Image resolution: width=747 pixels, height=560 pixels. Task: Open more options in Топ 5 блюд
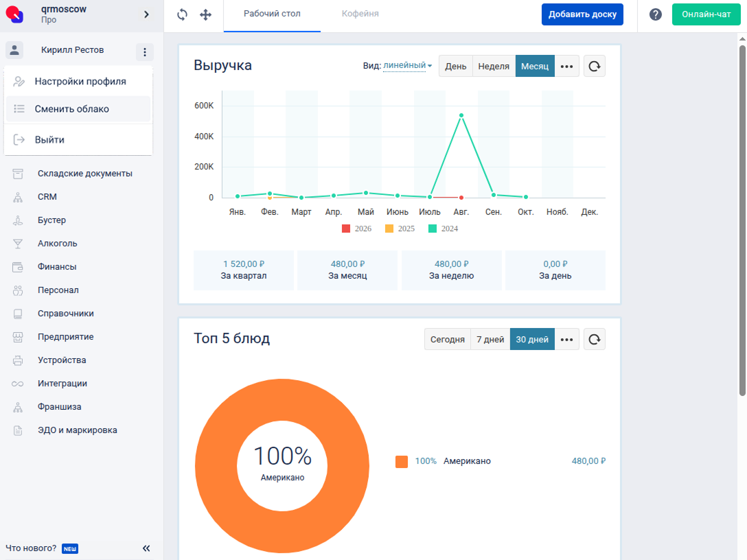tap(566, 340)
